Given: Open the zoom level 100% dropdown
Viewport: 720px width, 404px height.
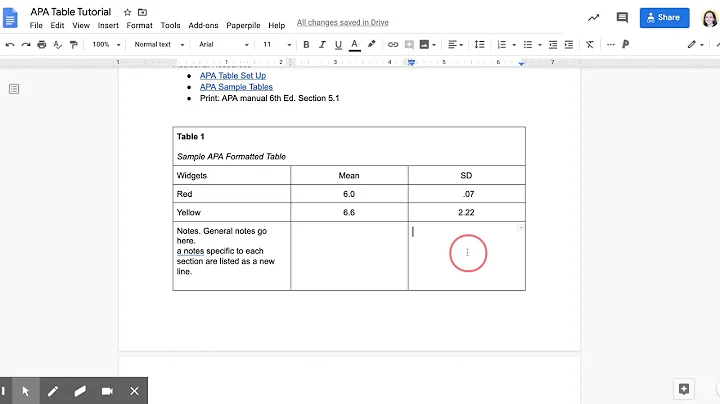Looking at the screenshot, I should pyautogui.click(x=106, y=45).
